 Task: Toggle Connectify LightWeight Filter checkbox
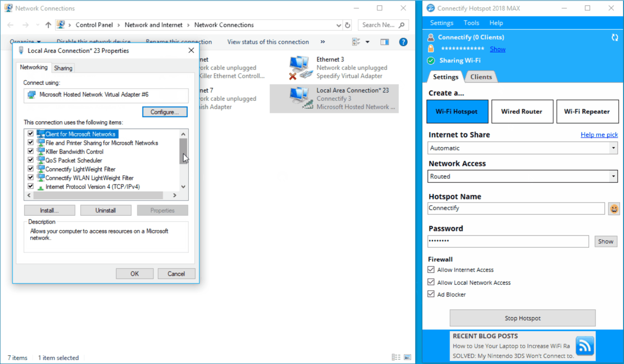click(31, 169)
